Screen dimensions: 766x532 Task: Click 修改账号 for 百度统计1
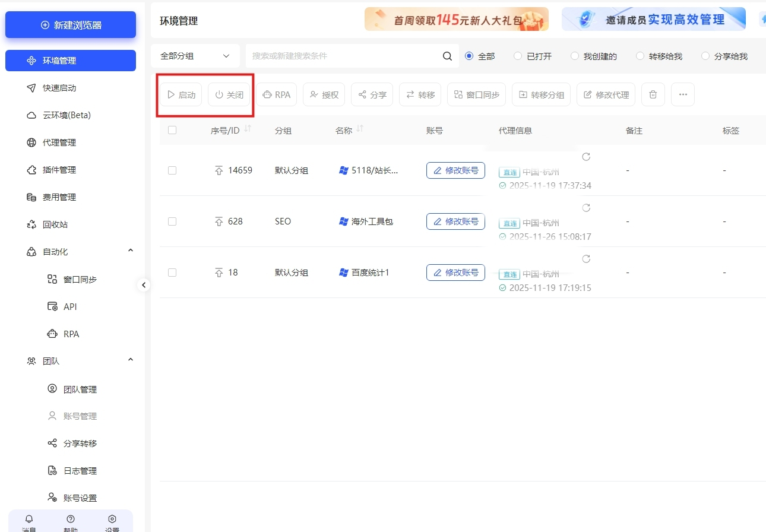point(455,272)
